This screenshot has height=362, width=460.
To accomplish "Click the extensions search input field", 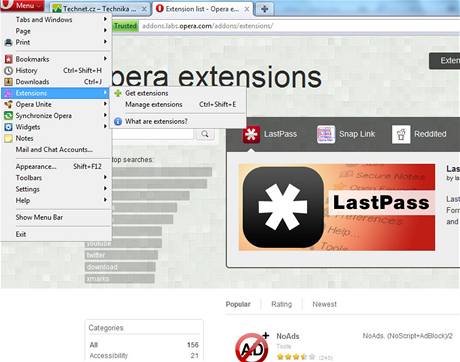I will [153, 134].
